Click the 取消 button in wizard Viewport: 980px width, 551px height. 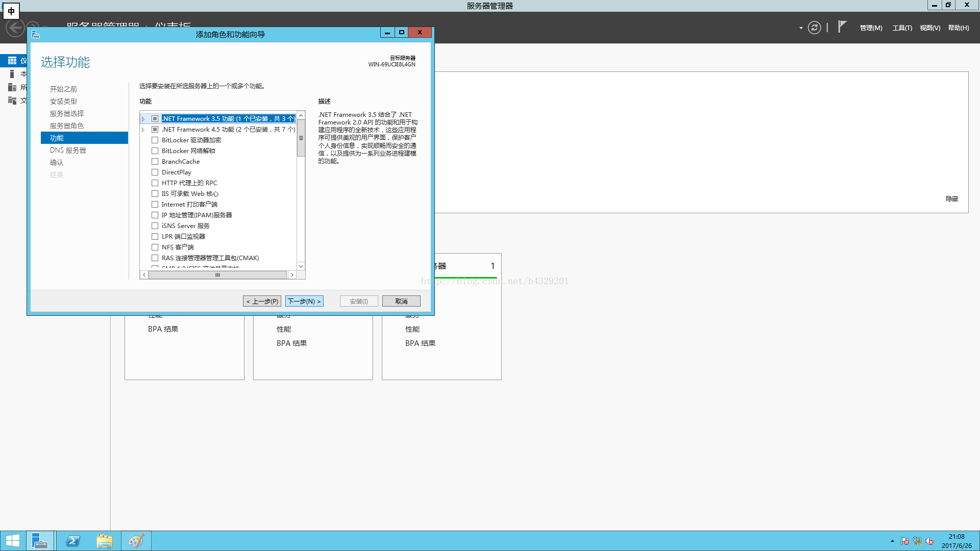[401, 301]
